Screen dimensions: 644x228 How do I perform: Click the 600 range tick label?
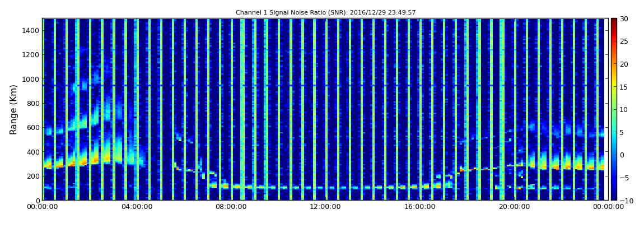[x=34, y=127]
